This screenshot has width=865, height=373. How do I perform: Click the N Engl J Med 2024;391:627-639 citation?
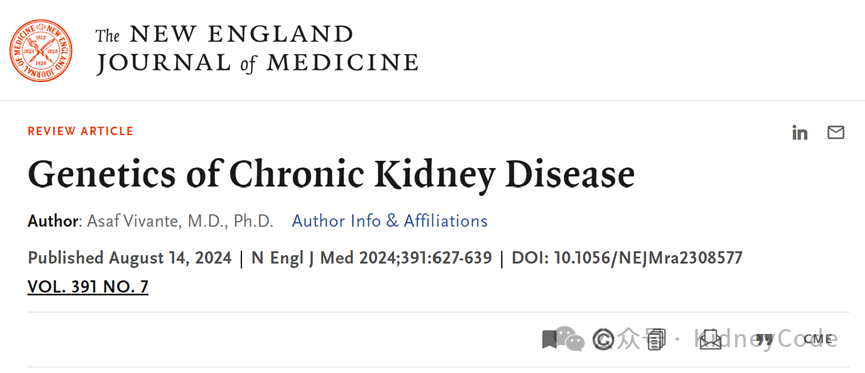click(x=371, y=258)
